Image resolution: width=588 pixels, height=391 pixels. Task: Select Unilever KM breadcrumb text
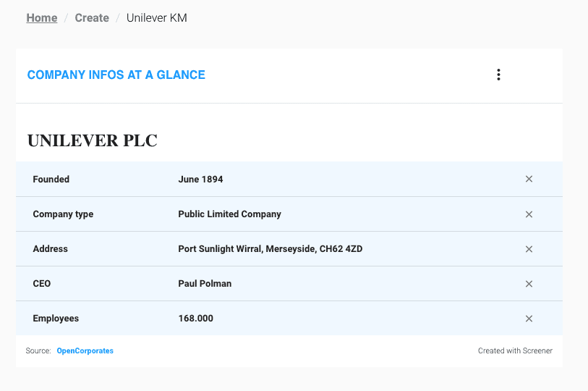click(157, 17)
